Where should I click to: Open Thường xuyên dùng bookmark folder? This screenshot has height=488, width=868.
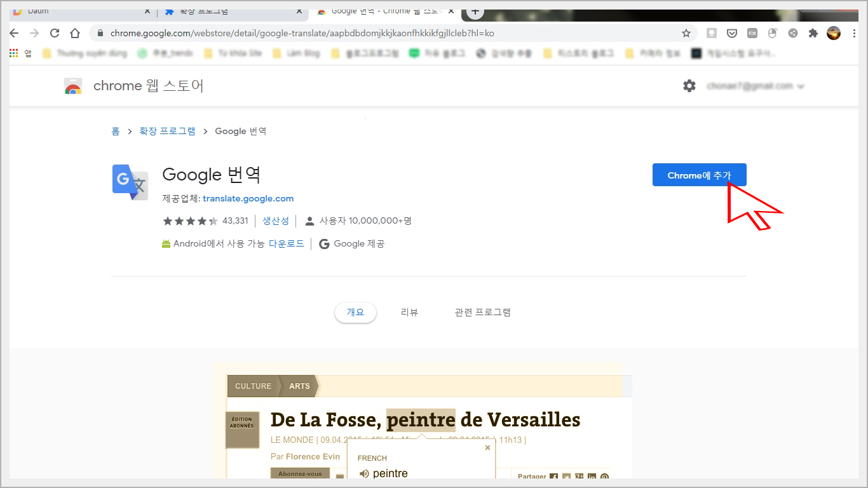click(85, 53)
